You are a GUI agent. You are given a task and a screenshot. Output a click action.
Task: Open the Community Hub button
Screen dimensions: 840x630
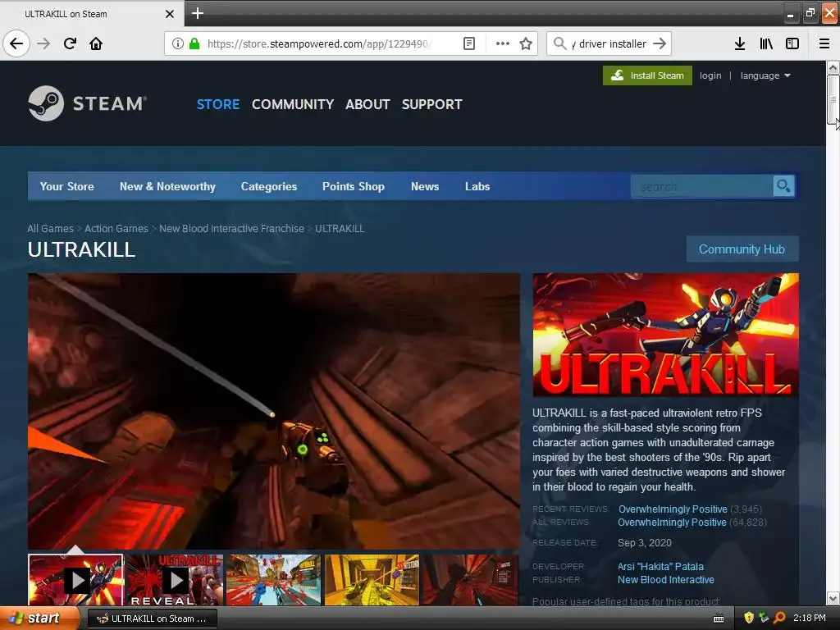(742, 249)
